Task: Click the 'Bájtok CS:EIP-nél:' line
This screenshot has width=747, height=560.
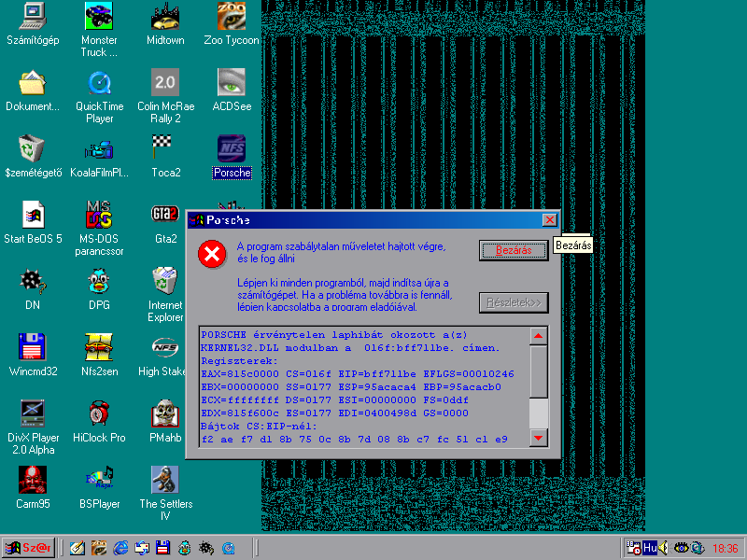Action: [x=259, y=427]
